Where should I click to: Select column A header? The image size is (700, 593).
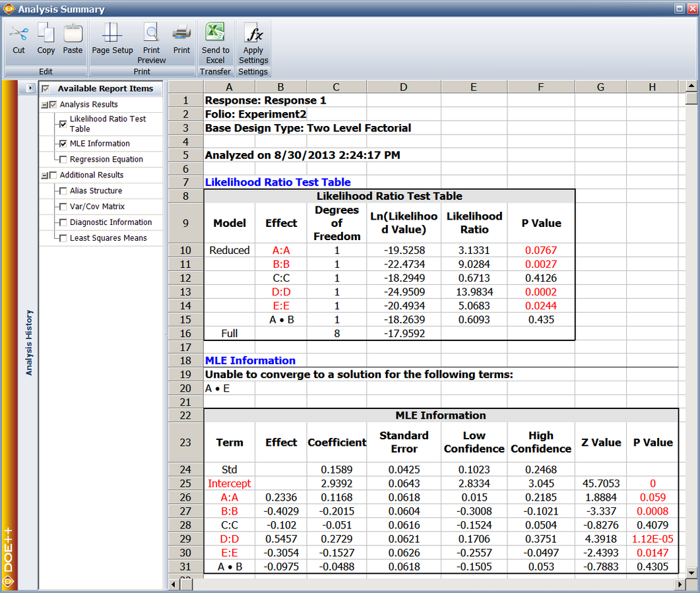pos(230,87)
